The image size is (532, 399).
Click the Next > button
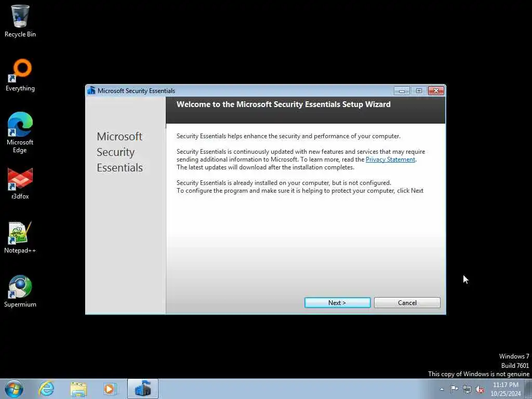(337, 303)
